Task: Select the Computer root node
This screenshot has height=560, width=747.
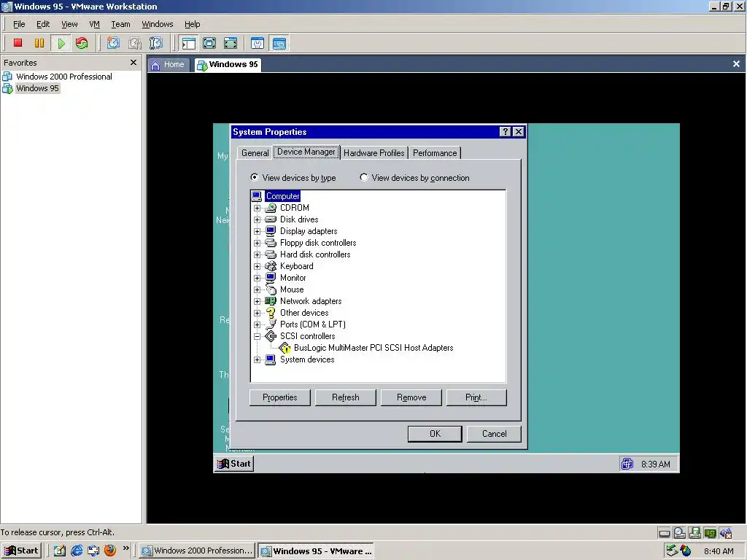Action: pos(282,196)
